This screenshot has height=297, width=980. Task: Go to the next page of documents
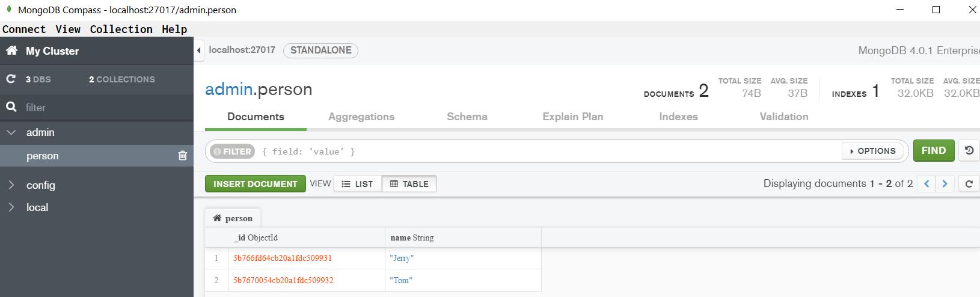point(945,184)
